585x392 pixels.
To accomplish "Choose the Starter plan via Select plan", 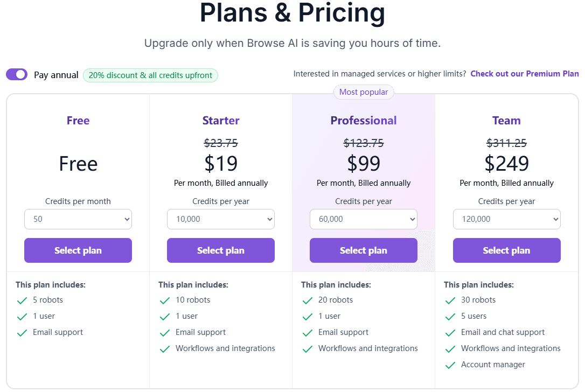I will pyautogui.click(x=221, y=250).
